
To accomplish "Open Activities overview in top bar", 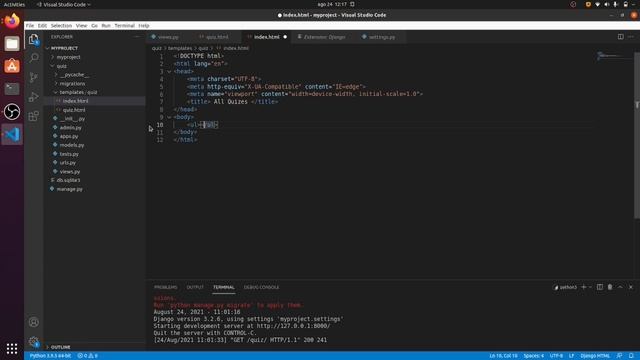I will (14, 4).
